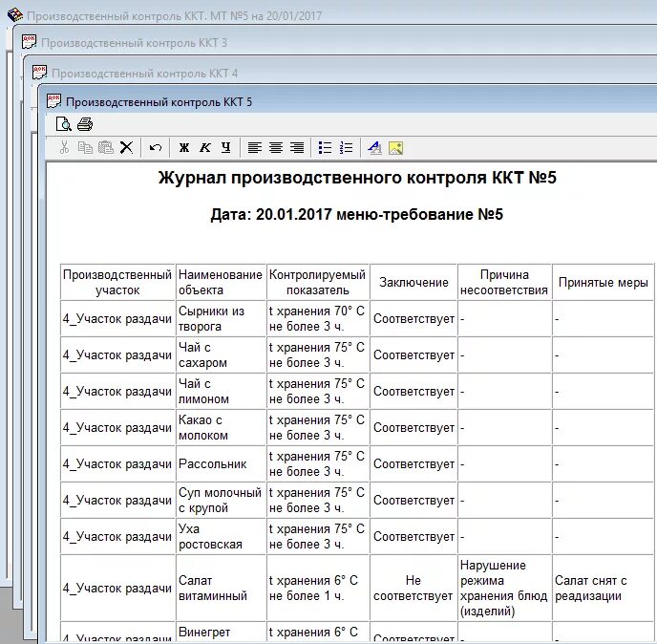This screenshot has height=644, width=657.
Task: Click the Delete X icon
Action: point(126,147)
